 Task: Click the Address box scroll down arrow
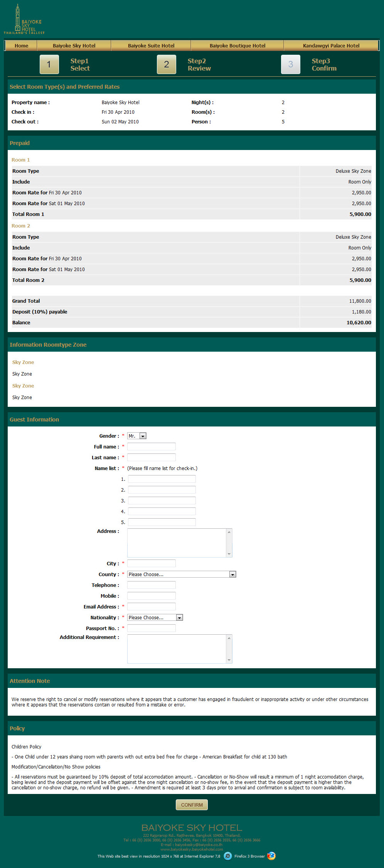click(229, 554)
